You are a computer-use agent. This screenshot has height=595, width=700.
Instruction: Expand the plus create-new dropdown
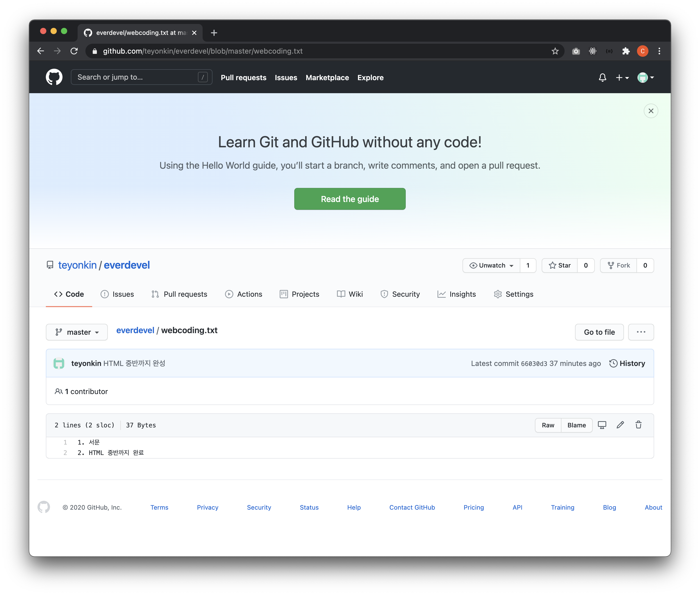point(622,78)
